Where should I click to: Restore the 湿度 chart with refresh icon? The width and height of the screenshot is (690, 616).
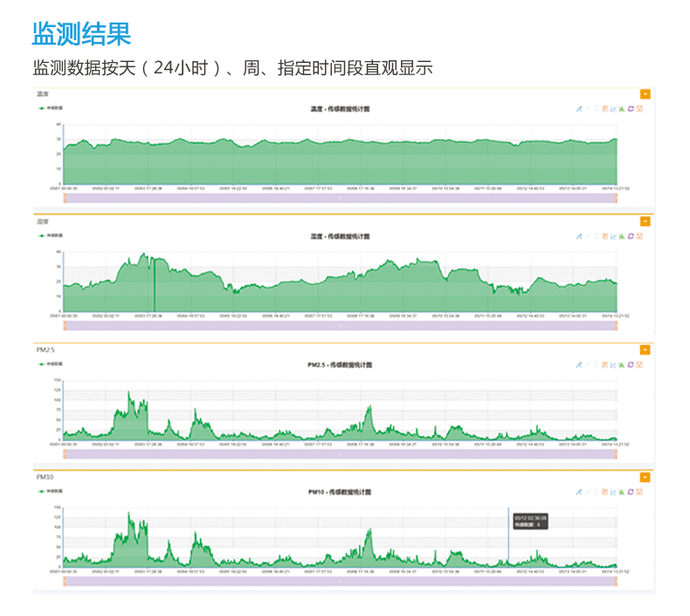[631, 237]
